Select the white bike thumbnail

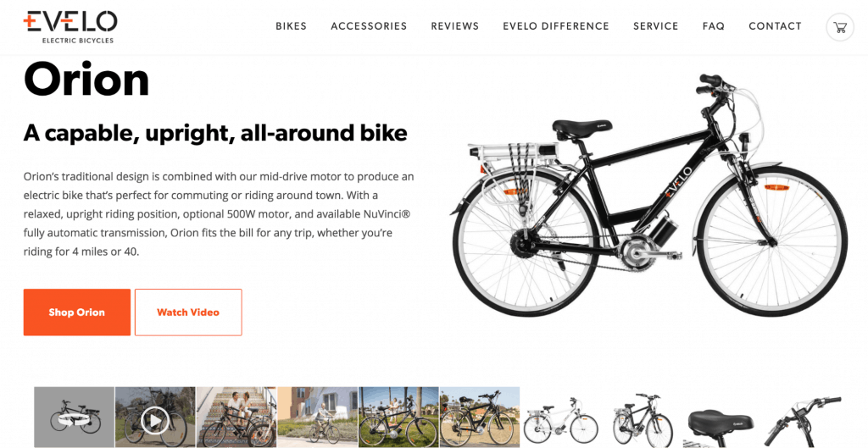click(561, 417)
